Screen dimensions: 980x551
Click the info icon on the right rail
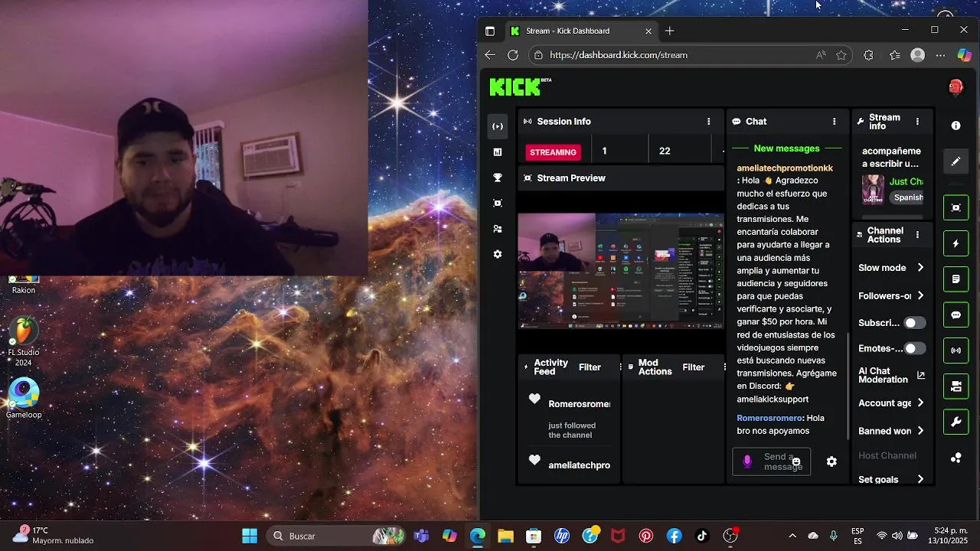(x=955, y=126)
